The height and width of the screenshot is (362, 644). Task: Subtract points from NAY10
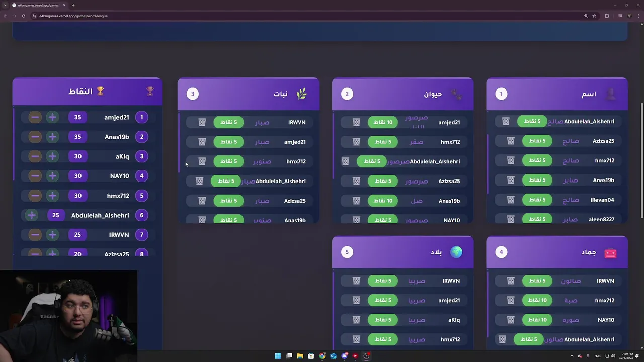point(35,176)
